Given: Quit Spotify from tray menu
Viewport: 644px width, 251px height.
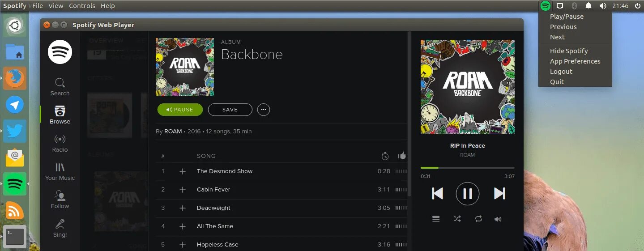Looking at the screenshot, I should coord(557,82).
